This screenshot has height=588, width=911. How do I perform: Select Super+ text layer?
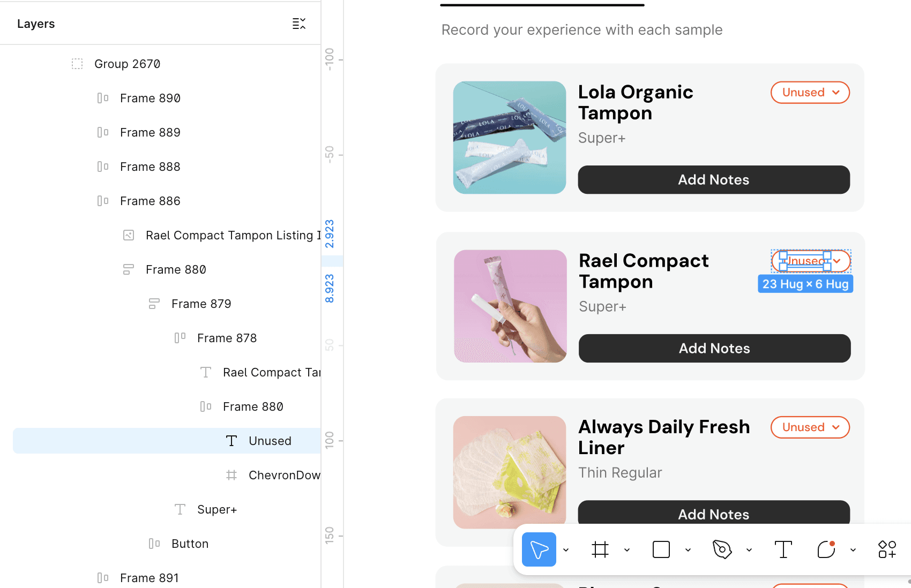coord(217,509)
